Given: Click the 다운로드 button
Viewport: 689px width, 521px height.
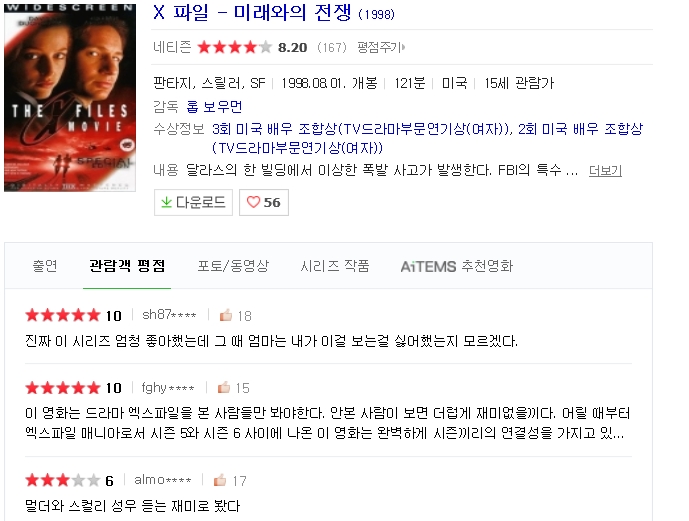Looking at the screenshot, I should [x=193, y=203].
